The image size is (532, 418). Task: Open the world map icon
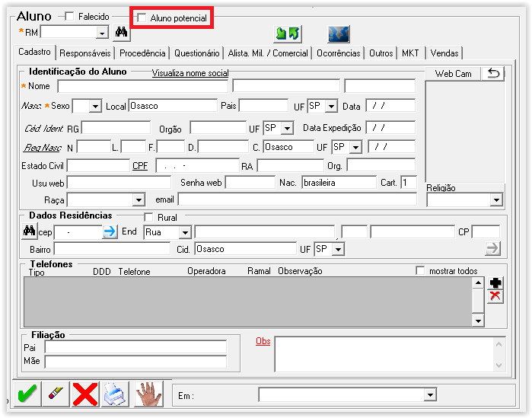339,34
